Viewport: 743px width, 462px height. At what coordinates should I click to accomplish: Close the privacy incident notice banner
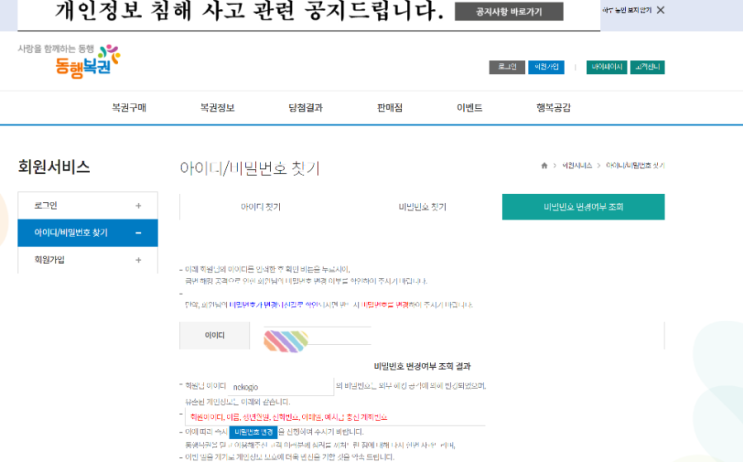pos(661,10)
